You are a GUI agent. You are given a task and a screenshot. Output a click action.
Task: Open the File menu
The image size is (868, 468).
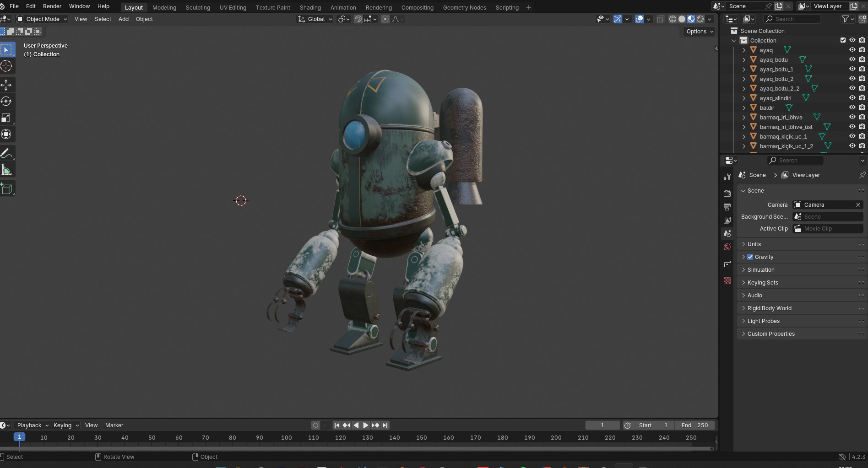[x=14, y=6]
